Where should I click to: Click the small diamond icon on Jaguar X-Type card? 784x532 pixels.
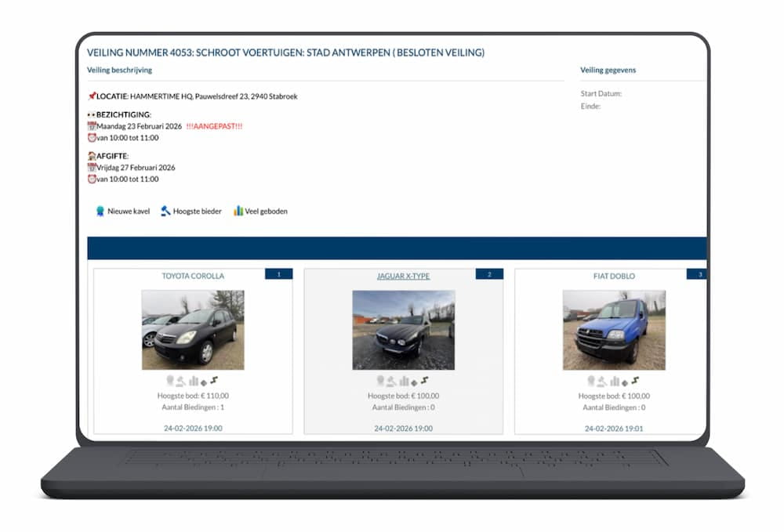pyautogui.click(x=414, y=383)
